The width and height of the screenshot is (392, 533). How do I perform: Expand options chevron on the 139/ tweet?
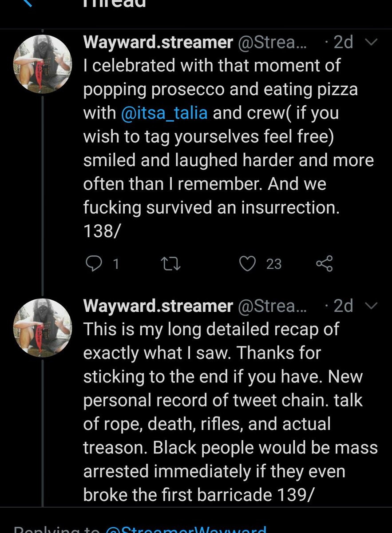tap(370, 306)
